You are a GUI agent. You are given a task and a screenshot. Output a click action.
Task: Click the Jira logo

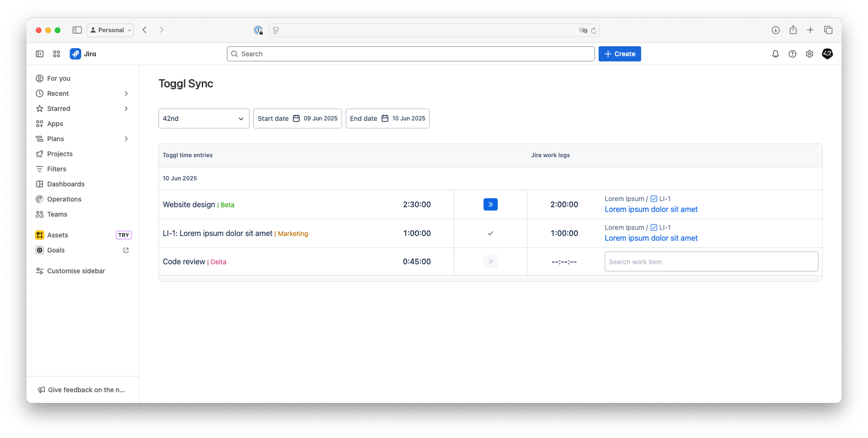83,54
